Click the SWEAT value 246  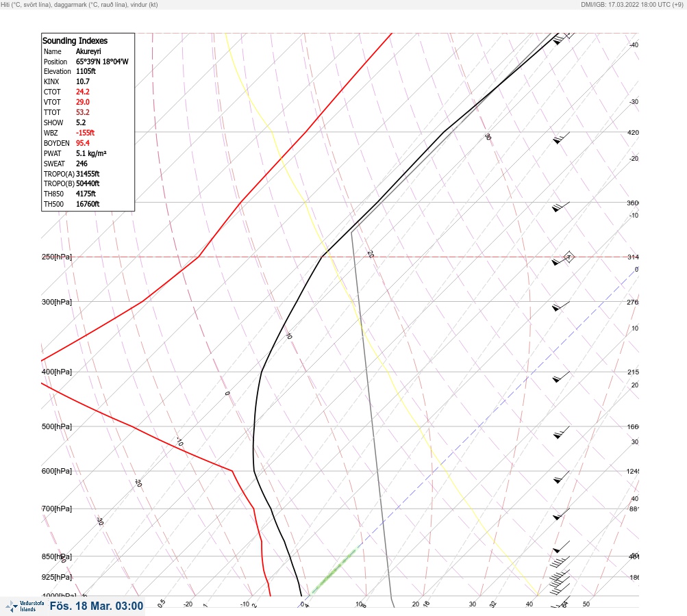pyautogui.click(x=82, y=164)
